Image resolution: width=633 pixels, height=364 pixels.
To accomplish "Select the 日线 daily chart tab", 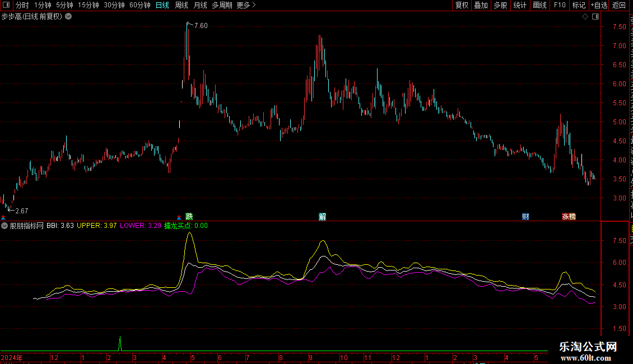I will (x=162, y=5).
